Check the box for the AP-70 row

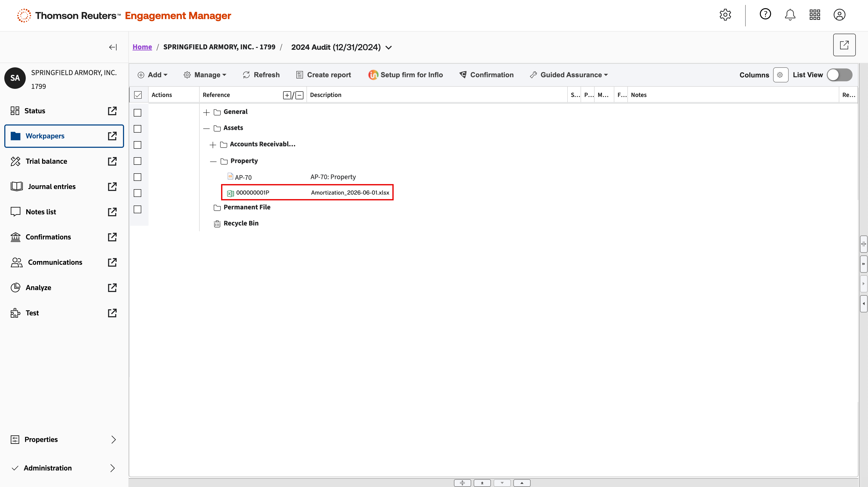(x=138, y=177)
